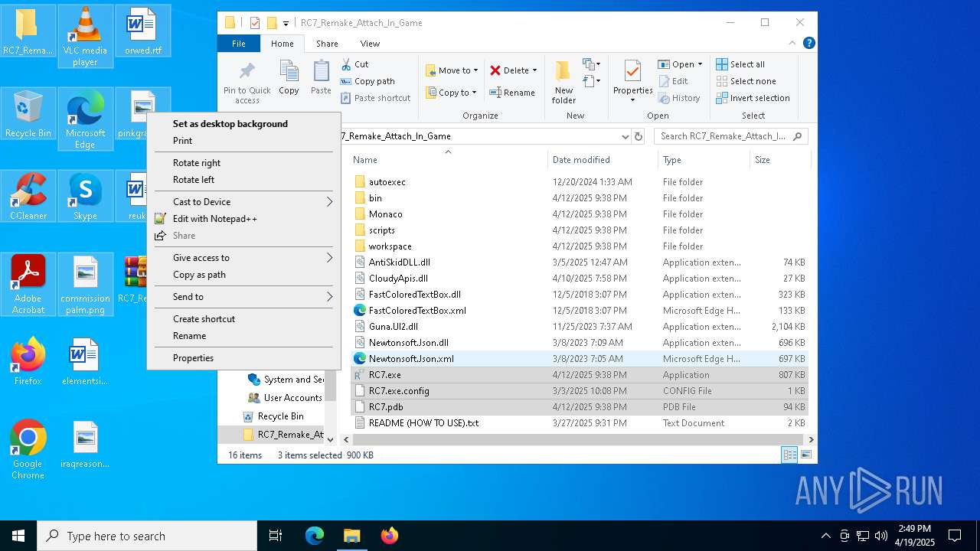Open the notifications action center button
The image size is (980, 551).
[955, 536]
